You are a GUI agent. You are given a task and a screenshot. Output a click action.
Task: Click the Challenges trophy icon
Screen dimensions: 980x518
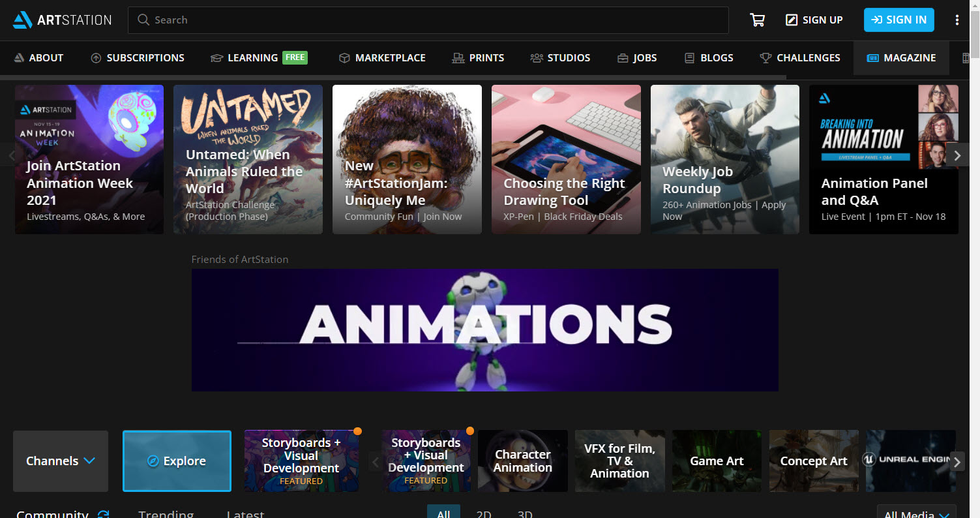click(x=765, y=58)
